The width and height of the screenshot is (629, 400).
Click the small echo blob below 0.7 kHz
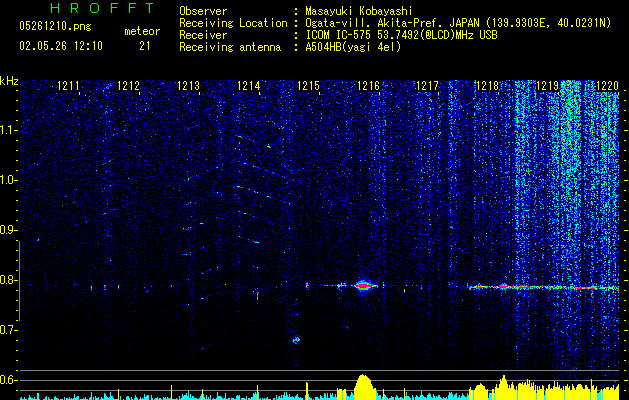[296, 340]
